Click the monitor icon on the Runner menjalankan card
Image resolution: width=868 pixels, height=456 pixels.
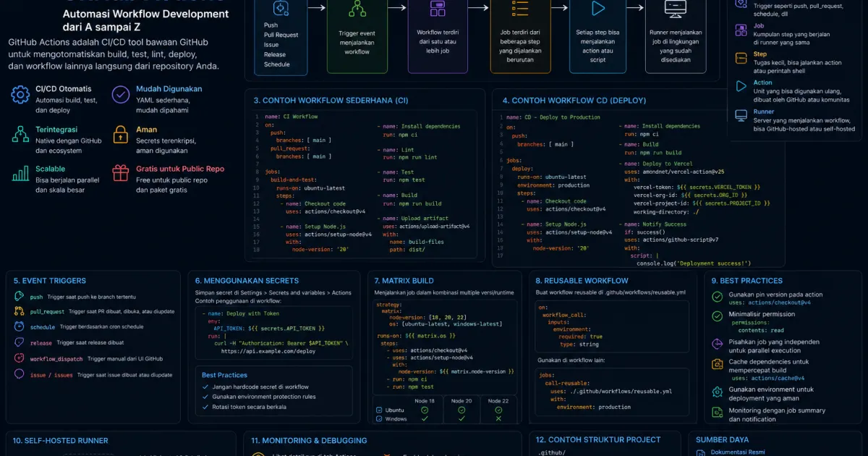pos(676,8)
